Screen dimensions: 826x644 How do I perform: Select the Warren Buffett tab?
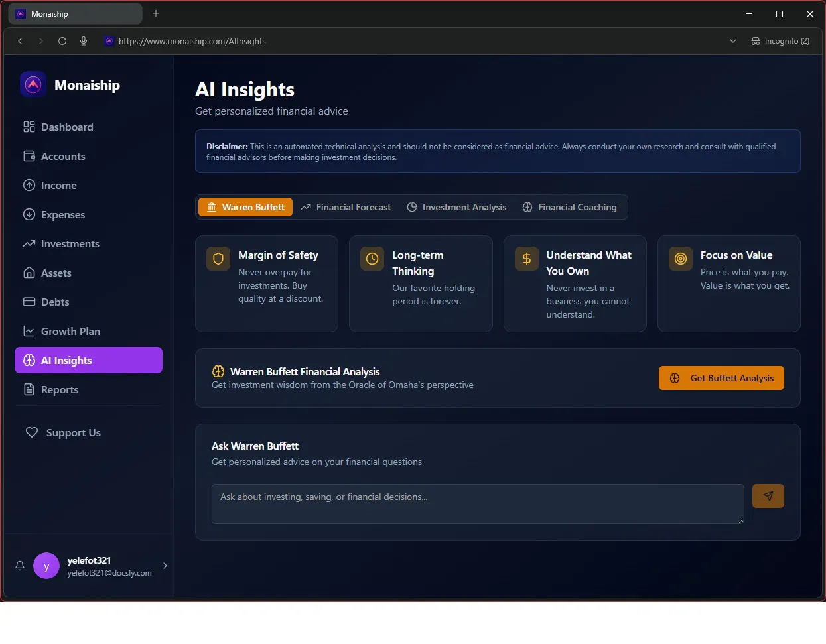point(245,207)
